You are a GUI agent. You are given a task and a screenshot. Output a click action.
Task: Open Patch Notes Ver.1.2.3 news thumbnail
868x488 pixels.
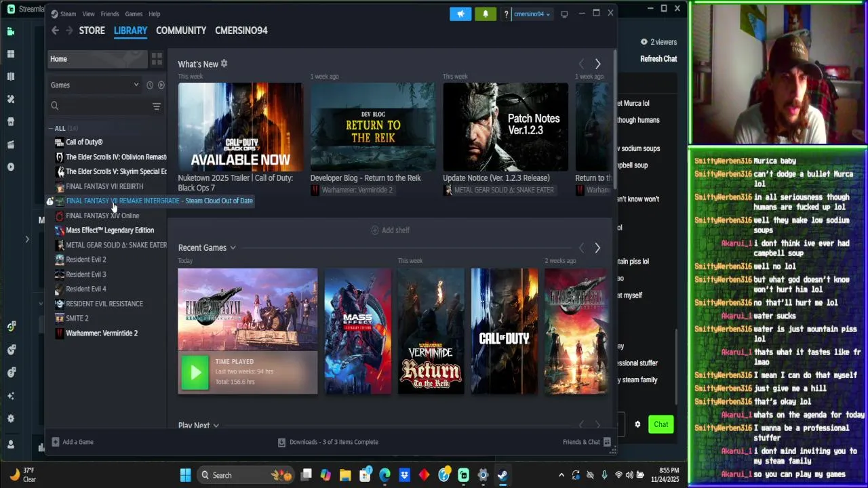coord(505,126)
